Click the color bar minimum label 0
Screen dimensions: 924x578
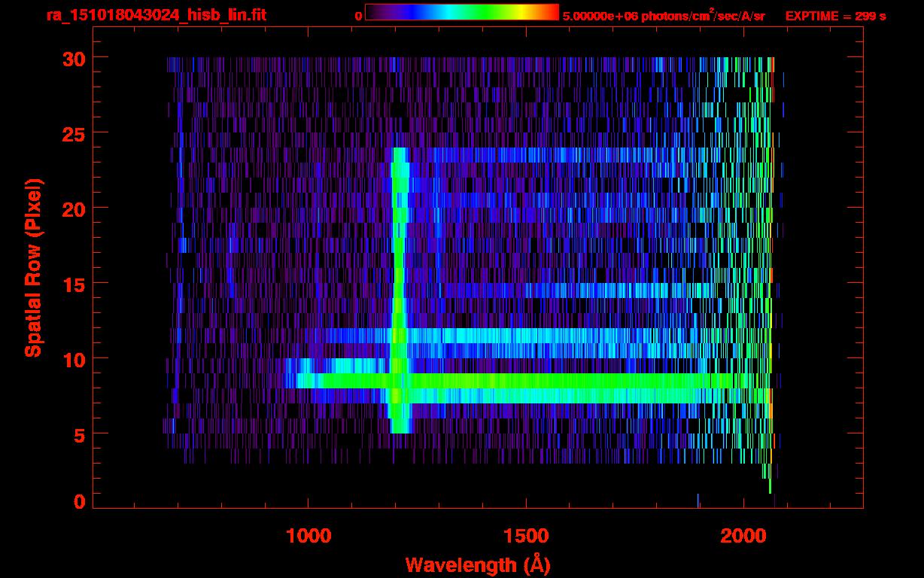coord(358,16)
